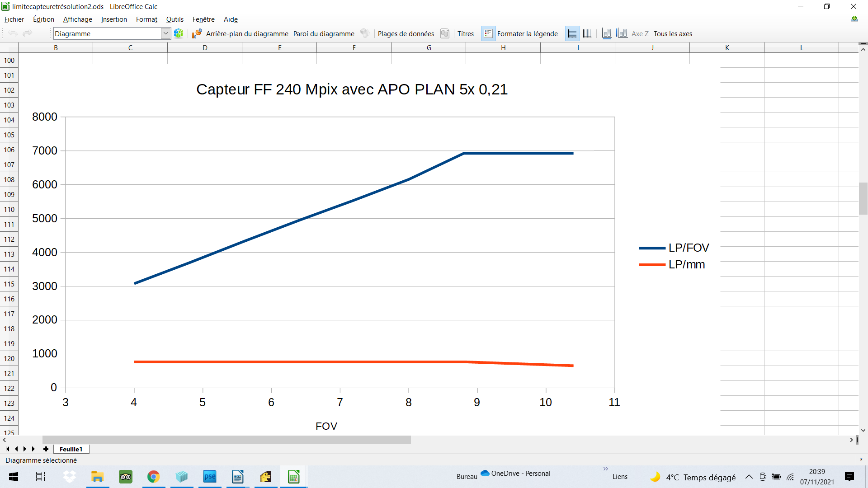This screenshot has height=488, width=868.
Task: Click the add new sheet icon
Action: 46,449
